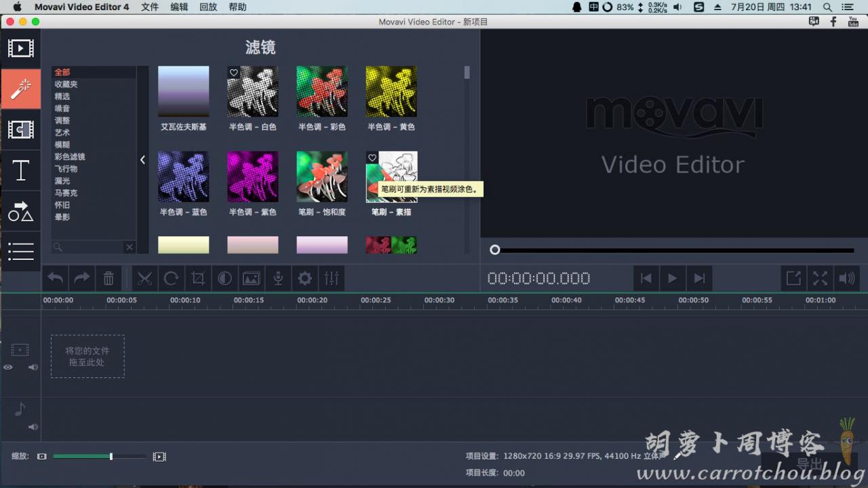Click the Redo arrow button

pos(81,278)
